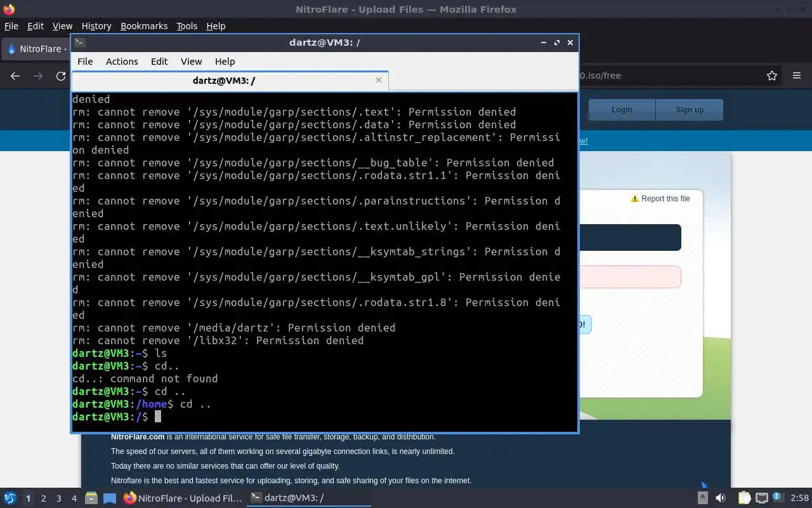Screen dimensions: 812x508
Task: Click the Firefox logo in title bar
Action: (9, 9)
